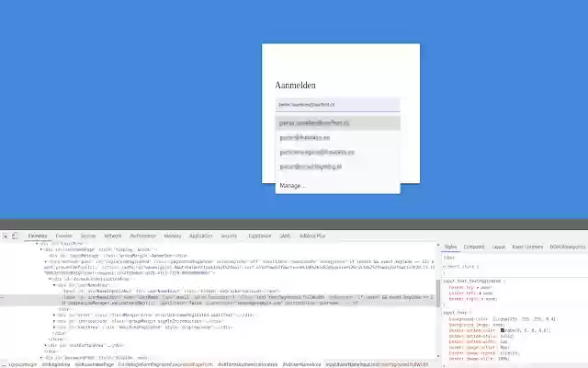Open the SAML tab
Viewport: 588px width, 368px height.
click(x=285, y=236)
